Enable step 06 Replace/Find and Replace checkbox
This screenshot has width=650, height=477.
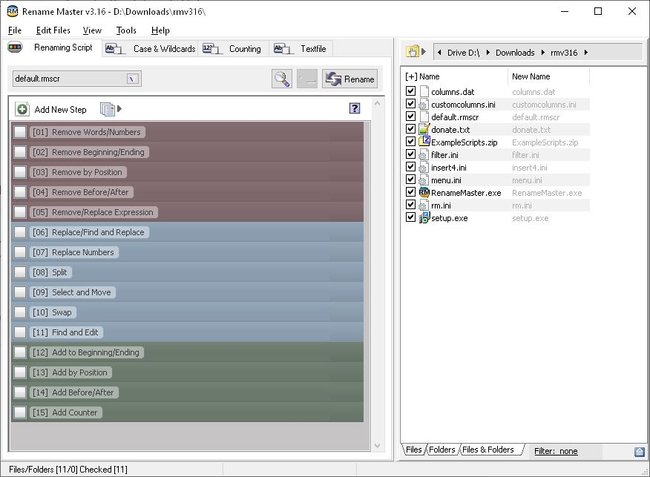point(20,232)
